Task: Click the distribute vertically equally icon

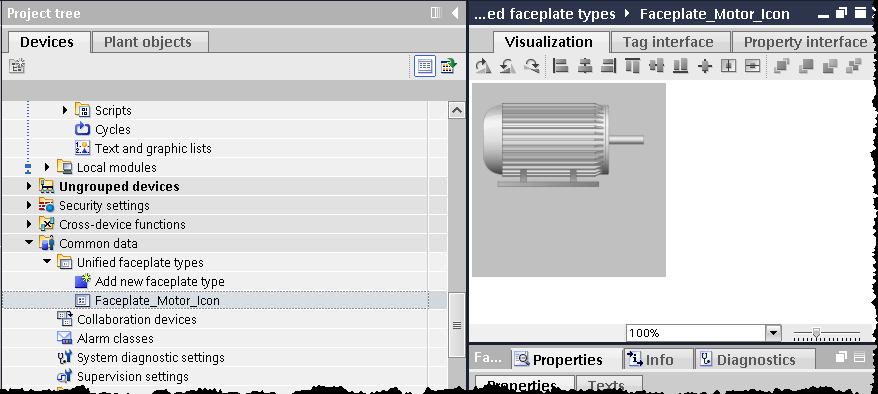Action: [x=753, y=66]
